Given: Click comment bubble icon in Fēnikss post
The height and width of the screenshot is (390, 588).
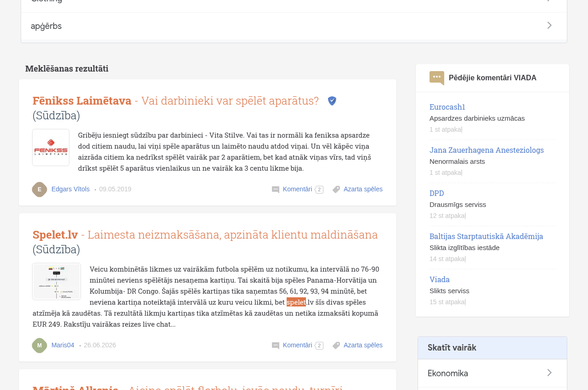Looking at the screenshot, I should click(x=276, y=189).
